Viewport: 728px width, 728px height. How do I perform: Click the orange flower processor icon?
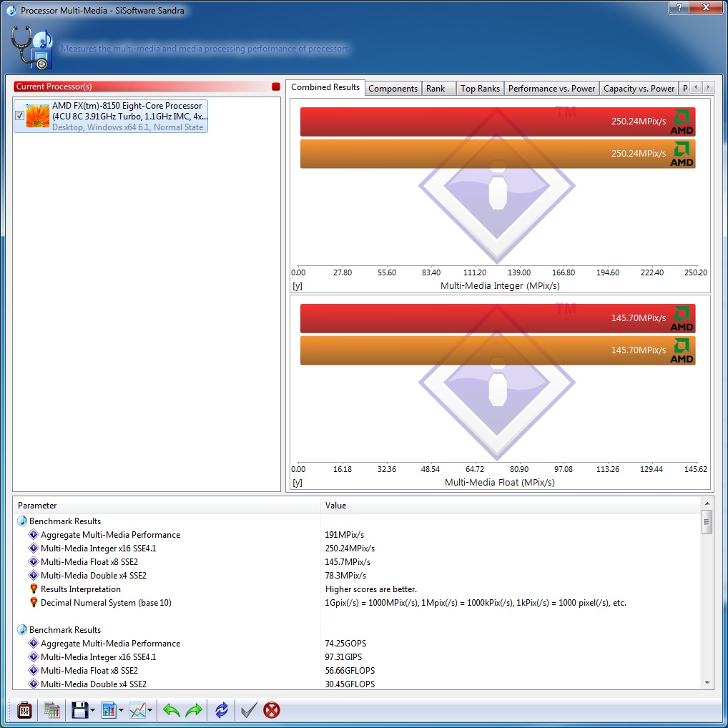coord(38,116)
